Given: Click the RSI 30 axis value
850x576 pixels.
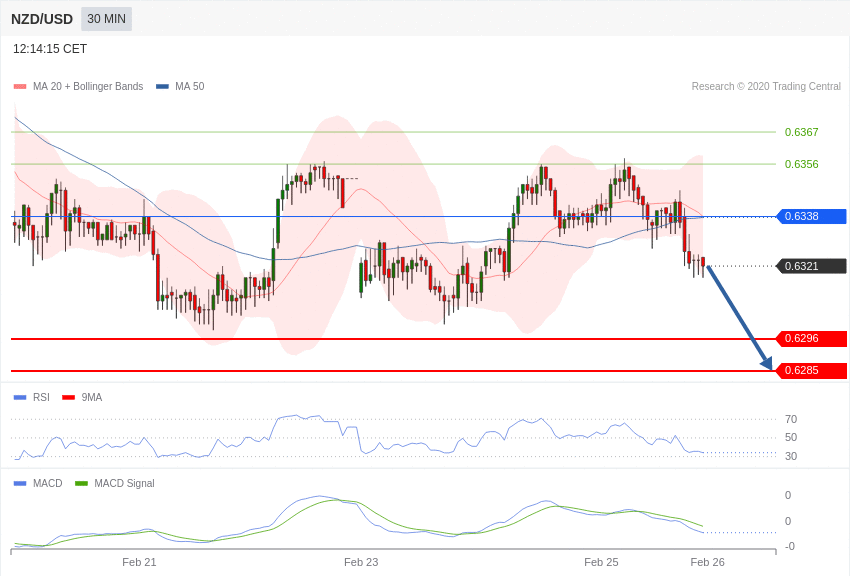Looking at the screenshot, I should tap(791, 456).
